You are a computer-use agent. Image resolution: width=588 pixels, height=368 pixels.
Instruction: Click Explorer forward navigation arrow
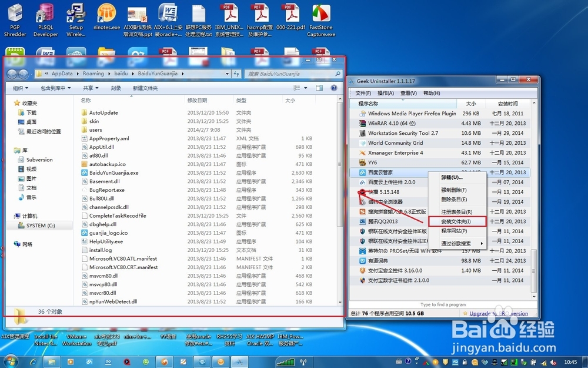click(24, 74)
